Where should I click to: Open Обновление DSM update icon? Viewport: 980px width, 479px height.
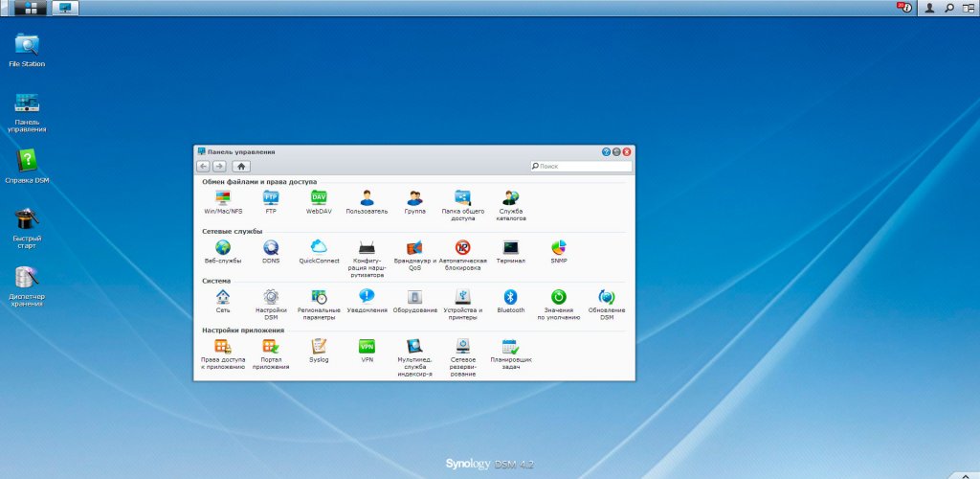(606, 297)
